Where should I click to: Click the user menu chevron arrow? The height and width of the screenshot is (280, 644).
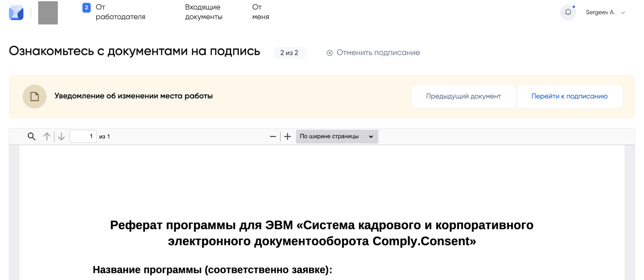click(x=623, y=13)
